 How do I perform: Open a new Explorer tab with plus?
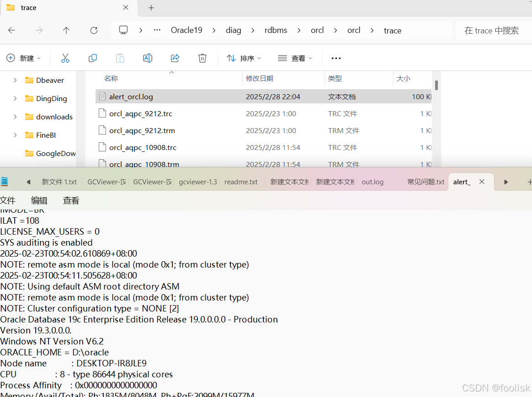[151, 8]
